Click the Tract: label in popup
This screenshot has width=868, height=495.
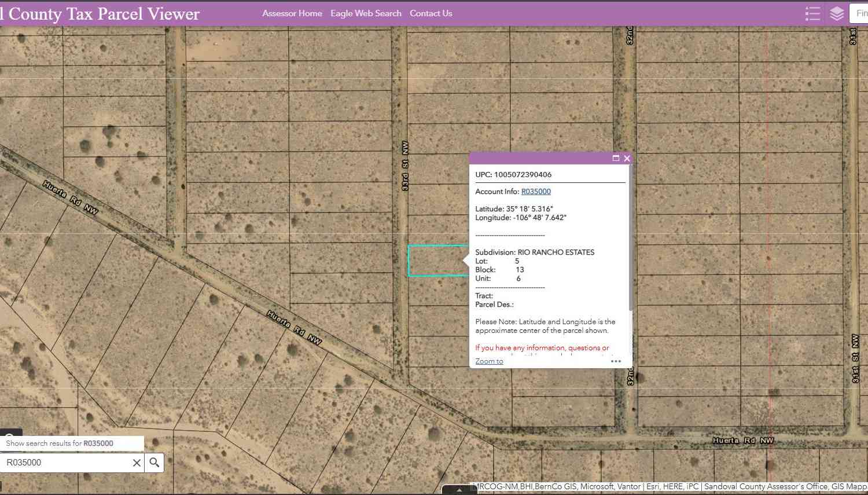484,296
